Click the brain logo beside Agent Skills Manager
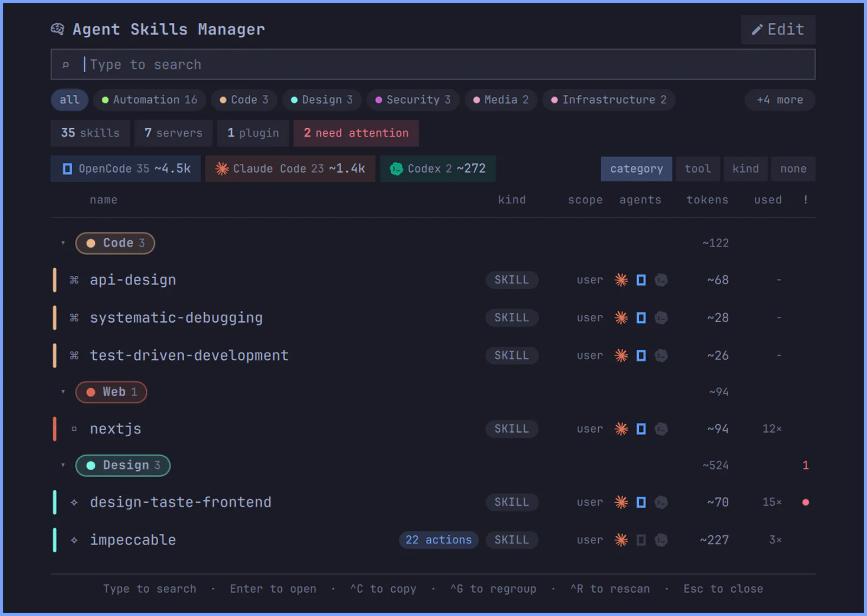867x616 pixels. 57,29
